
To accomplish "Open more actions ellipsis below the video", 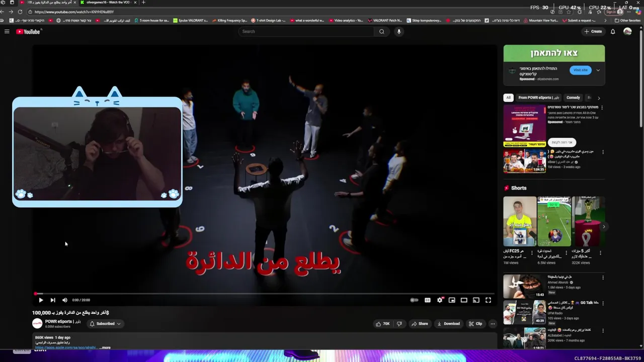I will point(493,324).
